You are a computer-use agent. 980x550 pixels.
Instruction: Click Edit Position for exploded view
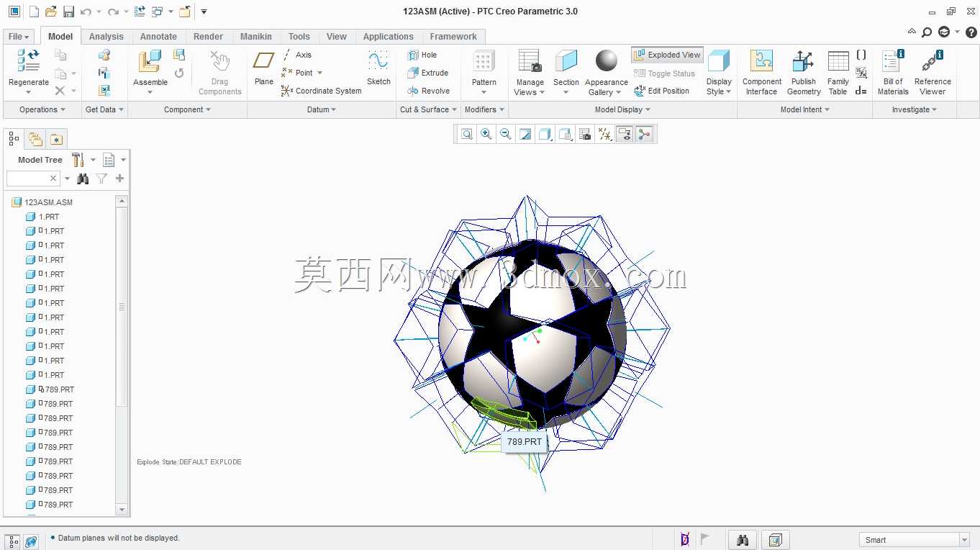662,91
